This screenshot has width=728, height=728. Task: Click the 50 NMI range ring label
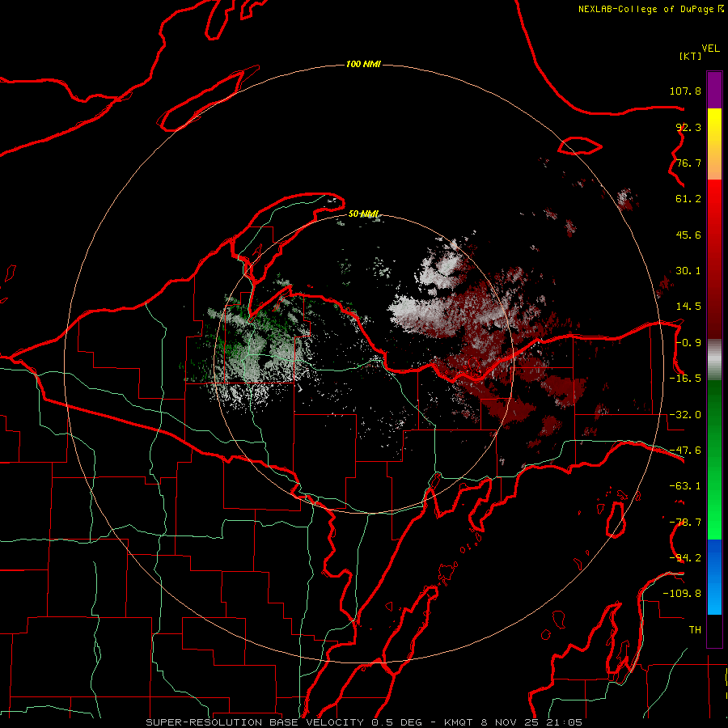[363, 214]
